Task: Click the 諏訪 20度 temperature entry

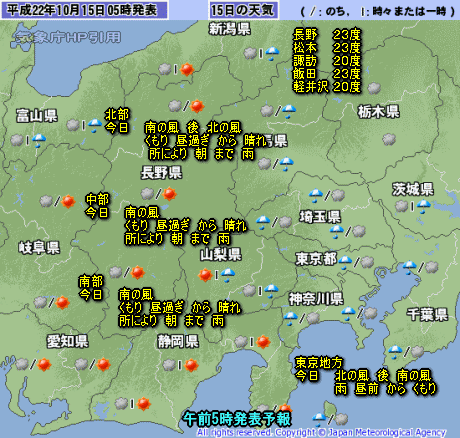Action: [327, 61]
